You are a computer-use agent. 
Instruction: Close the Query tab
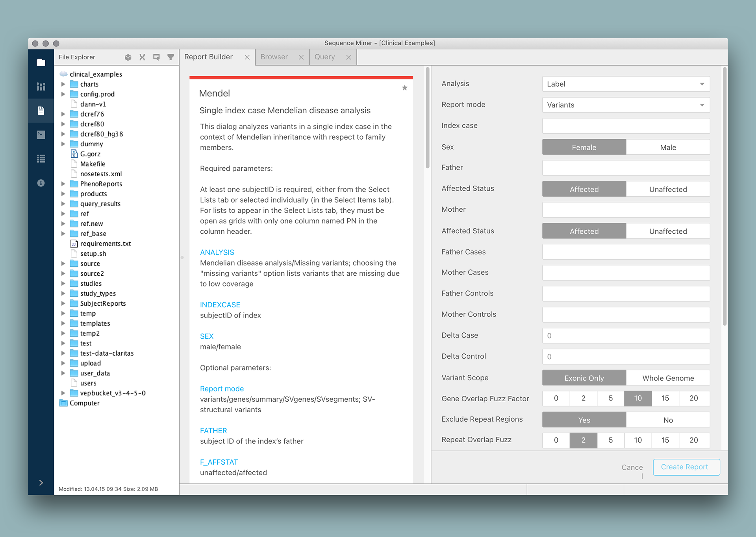348,57
